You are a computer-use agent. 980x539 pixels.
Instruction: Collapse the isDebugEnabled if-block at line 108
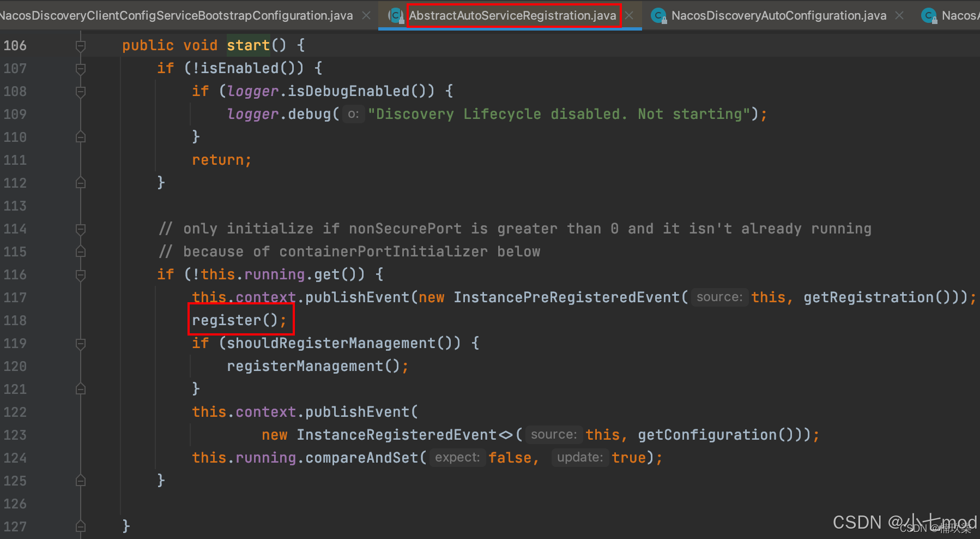(81, 92)
